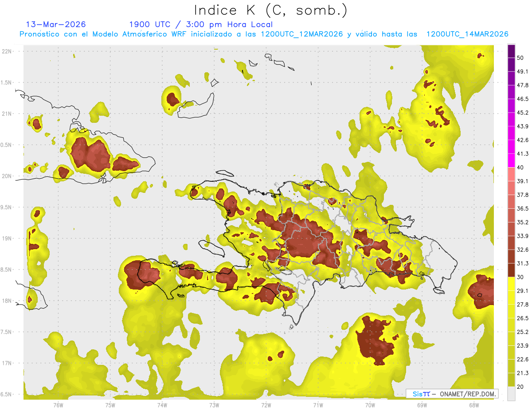The height and width of the screenshot is (411, 532).
Task: Select the '13-Mar-2026' date label
Action: (56, 24)
